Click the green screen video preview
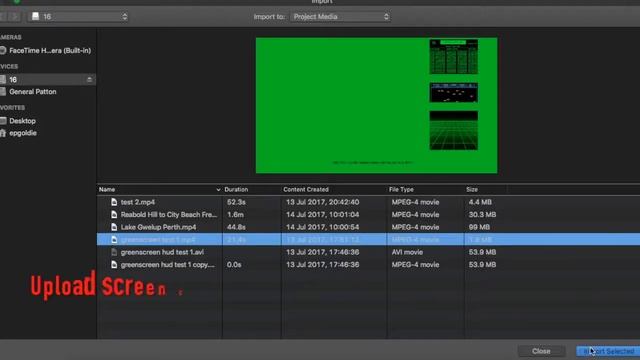The height and width of the screenshot is (360, 640). (x=376, y=105)
